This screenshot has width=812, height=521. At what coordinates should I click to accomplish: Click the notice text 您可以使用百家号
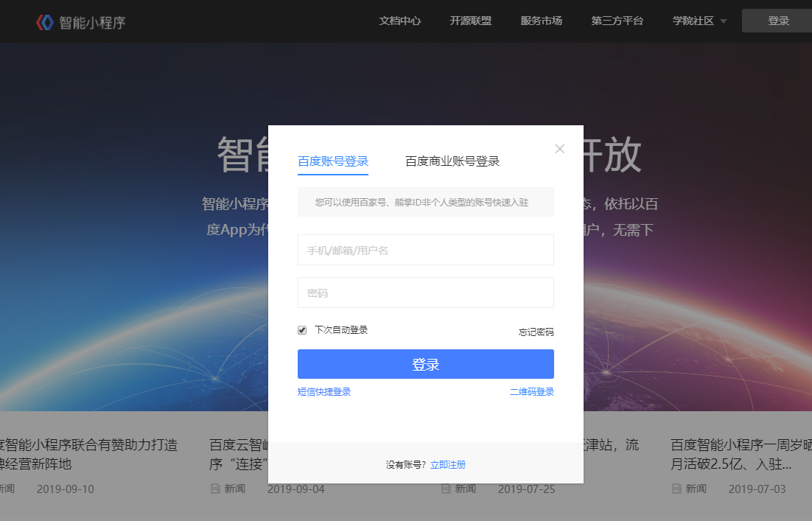(x=421, y=203)
